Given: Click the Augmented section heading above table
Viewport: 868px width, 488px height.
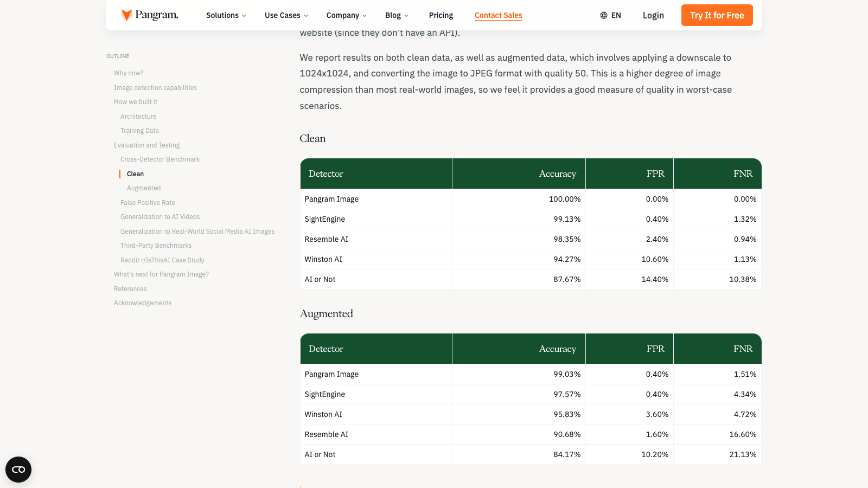Looking at the screenshot, I should (x=327, y=314).
